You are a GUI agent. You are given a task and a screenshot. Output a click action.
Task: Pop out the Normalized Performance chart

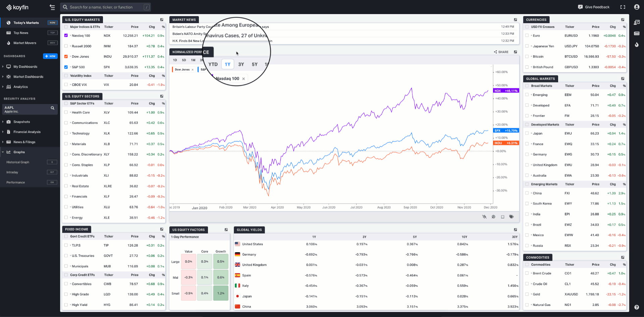tap(516, 52)
